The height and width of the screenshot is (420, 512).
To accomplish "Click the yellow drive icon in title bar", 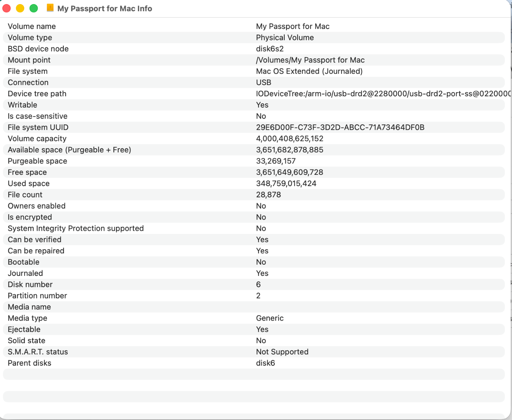I will click(50, 8).
